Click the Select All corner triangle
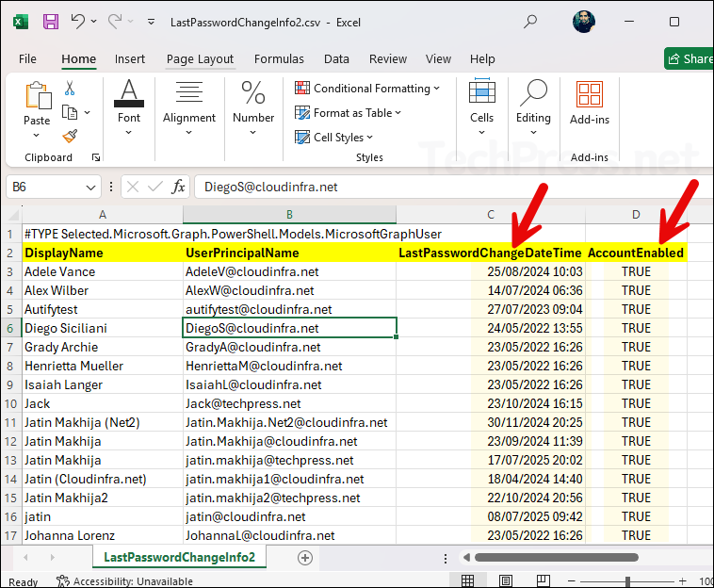This screenshot has width=714, height=588. tap(13, 215)
